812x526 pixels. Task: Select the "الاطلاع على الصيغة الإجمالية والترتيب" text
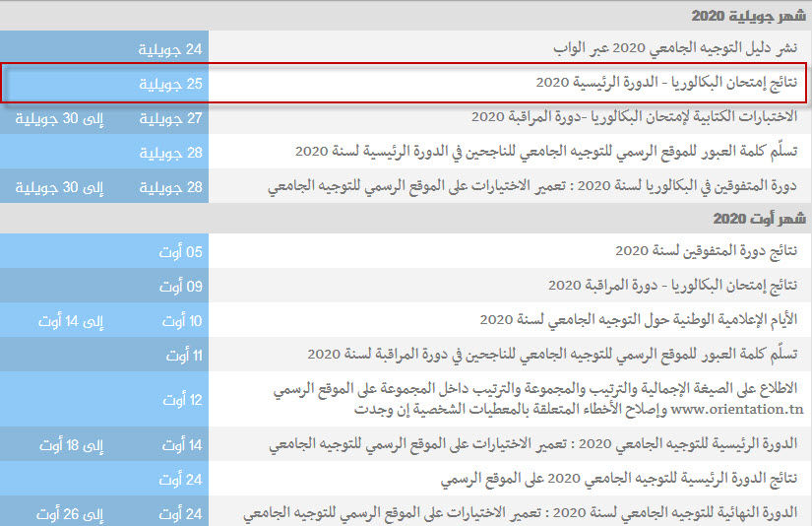pyautogui.click(x=535, y=389)
